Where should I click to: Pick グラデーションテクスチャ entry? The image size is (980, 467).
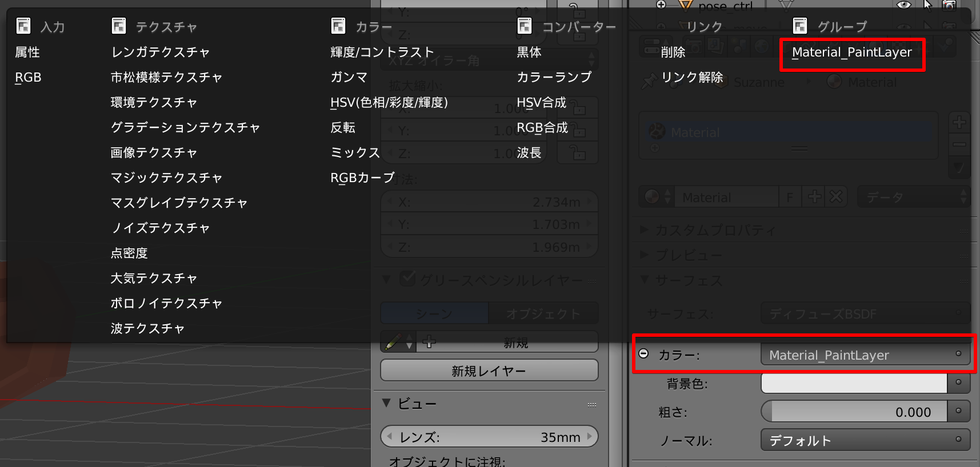185,127
